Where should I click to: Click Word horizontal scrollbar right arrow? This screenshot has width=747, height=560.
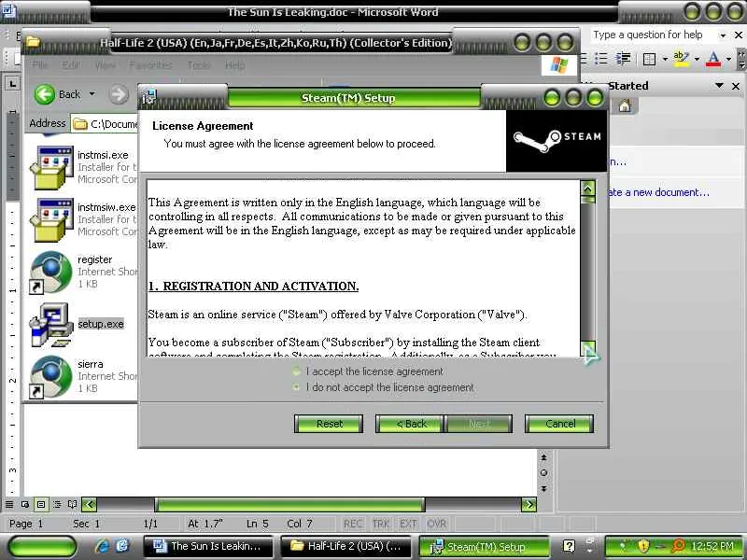(x=529, y=504)
